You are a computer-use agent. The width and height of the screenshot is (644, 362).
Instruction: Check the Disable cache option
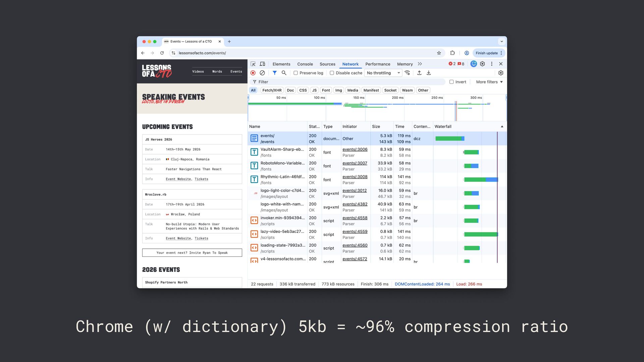(332, 73)
